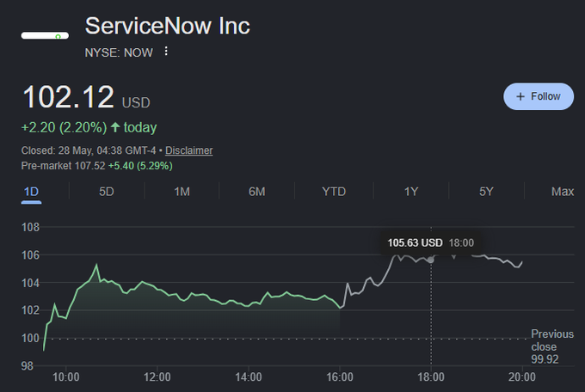Click the ServiceNow company logo
Image resolution: width=585 pixels, height=392 pixels.
45,35
